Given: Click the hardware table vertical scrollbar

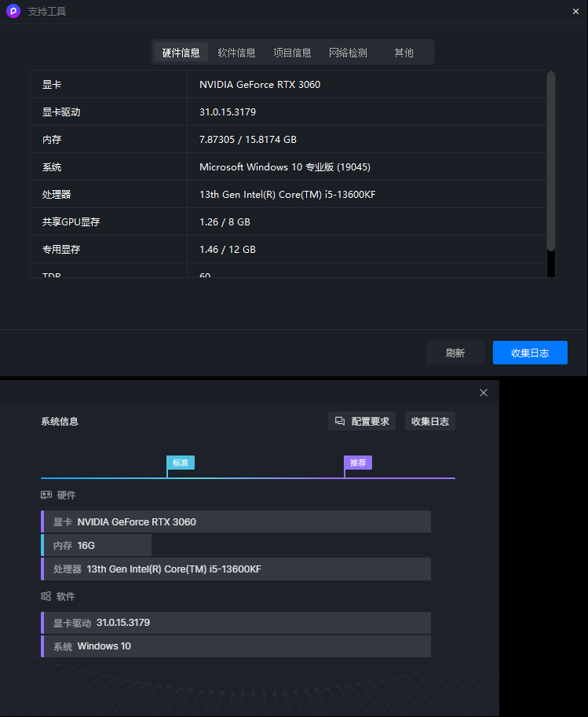Looking at the screenshot, I should click(551, 161).
